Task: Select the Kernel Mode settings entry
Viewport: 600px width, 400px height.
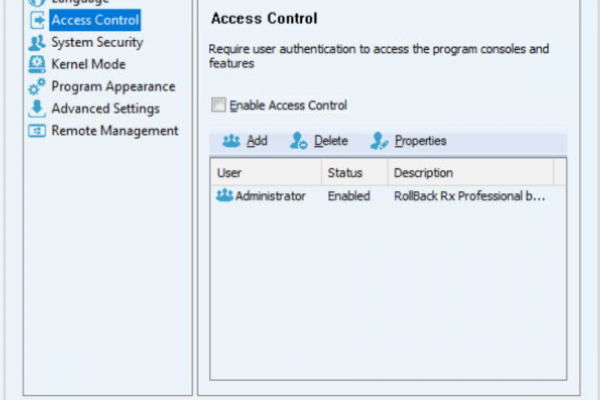Action: click(88, 64)
